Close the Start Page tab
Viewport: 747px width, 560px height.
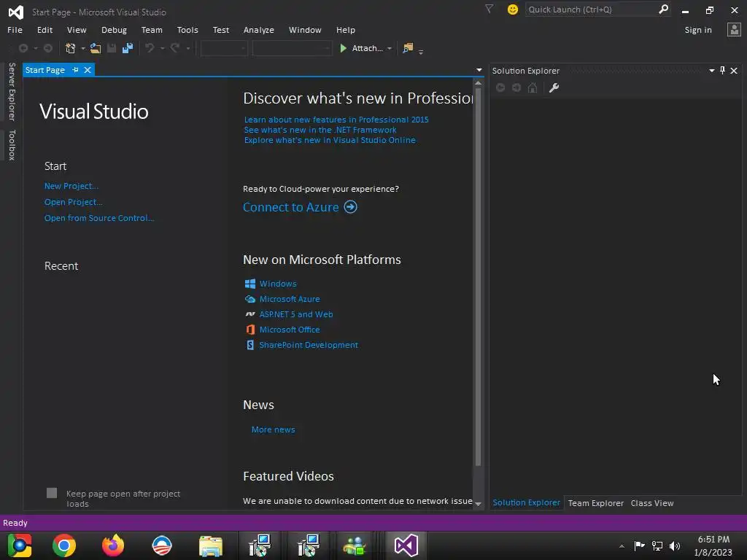(88, 70)
